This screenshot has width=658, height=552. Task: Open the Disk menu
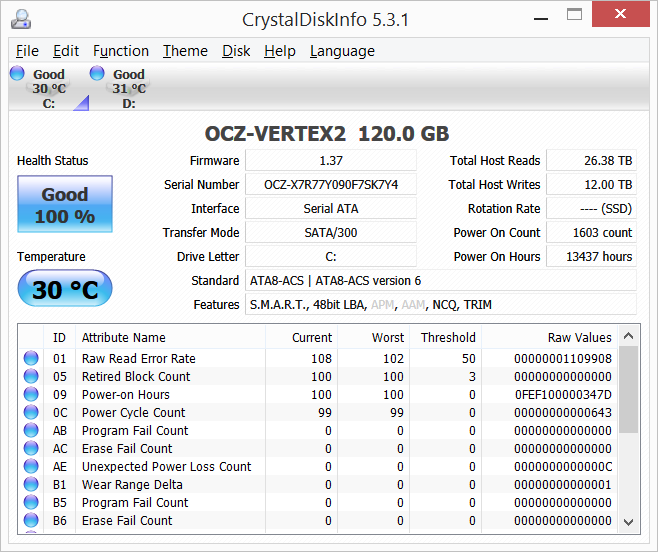click(x=236, y=51)
